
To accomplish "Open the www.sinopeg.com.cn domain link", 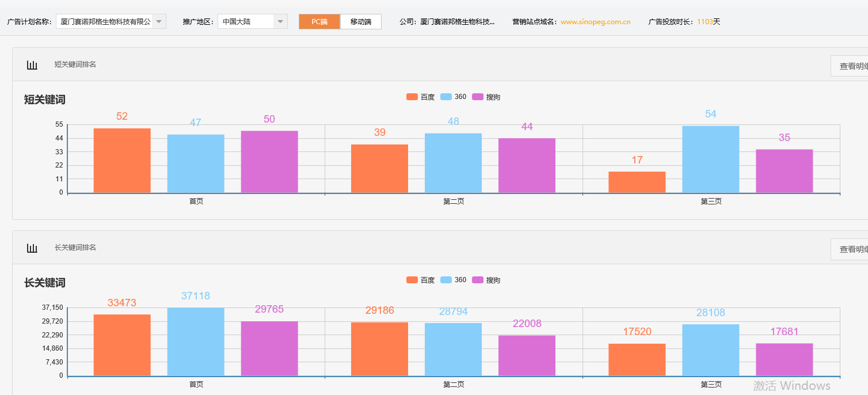I will click(x=595, y=22).
